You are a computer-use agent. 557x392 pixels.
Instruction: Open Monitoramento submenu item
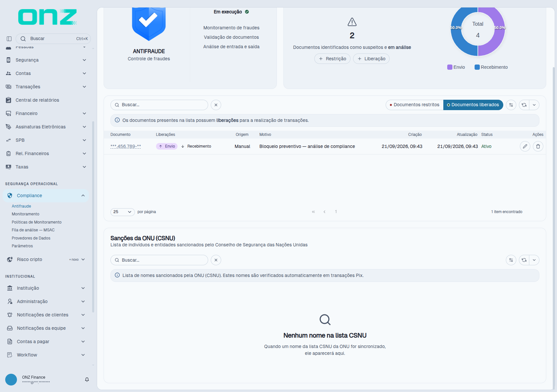point(25,214)
